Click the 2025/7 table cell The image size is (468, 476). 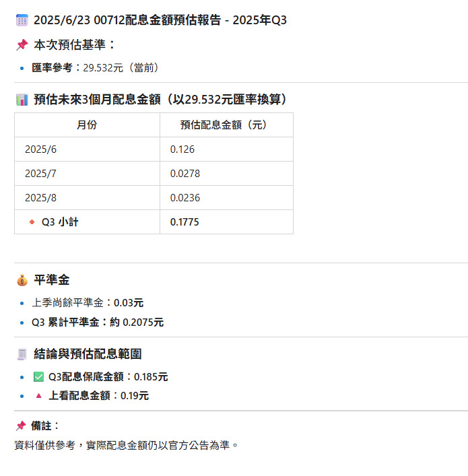click(x=87, y=173)
